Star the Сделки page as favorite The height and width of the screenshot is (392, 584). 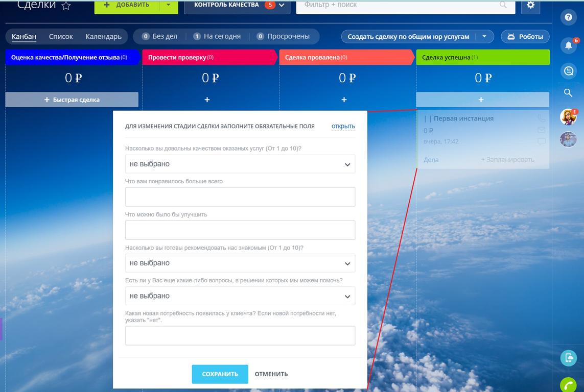66,5
